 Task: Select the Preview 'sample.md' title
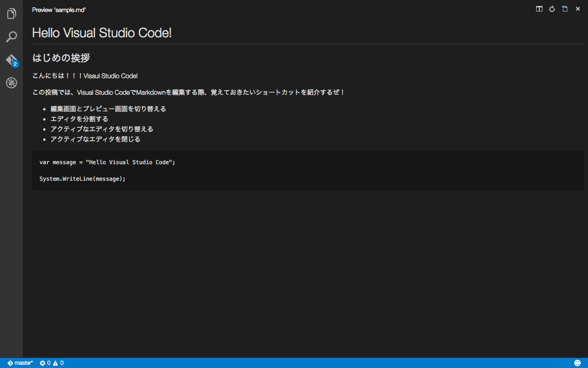(59, 10)
